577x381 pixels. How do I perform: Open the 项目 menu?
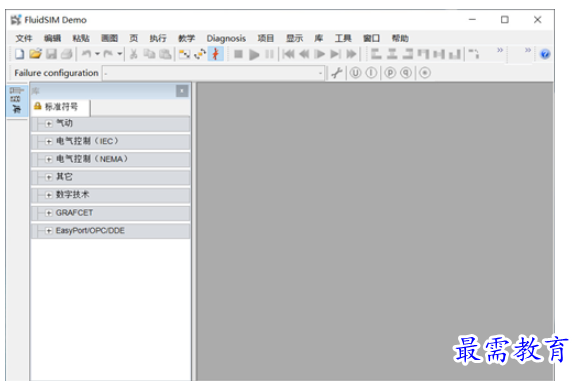265,38
